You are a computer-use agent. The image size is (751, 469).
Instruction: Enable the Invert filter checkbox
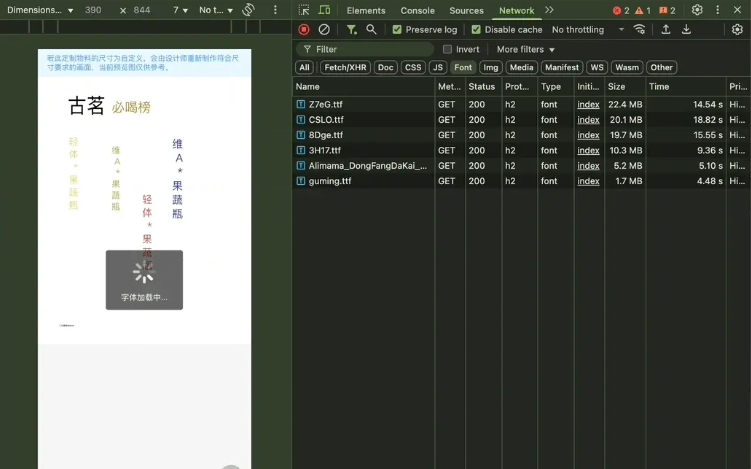point(447,49)
